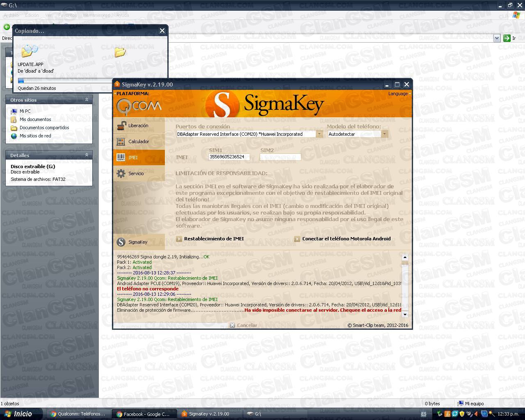
Task: Switch to Facebook - Google Chrome taskbar item
Action: point(144,414)
